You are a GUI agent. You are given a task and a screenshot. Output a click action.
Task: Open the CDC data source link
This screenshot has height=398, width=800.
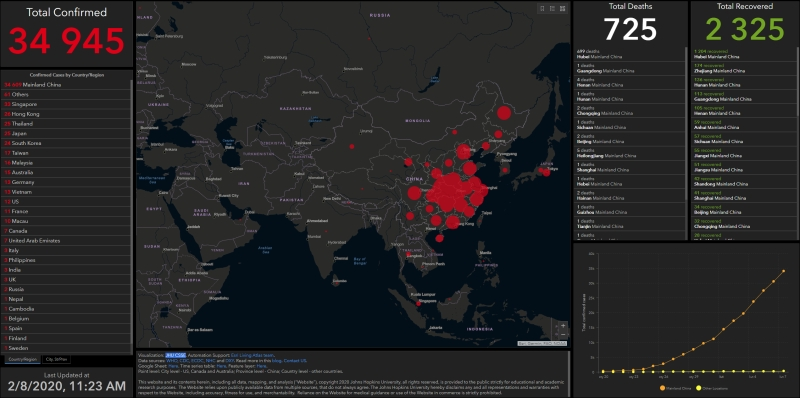pos(183,361)
